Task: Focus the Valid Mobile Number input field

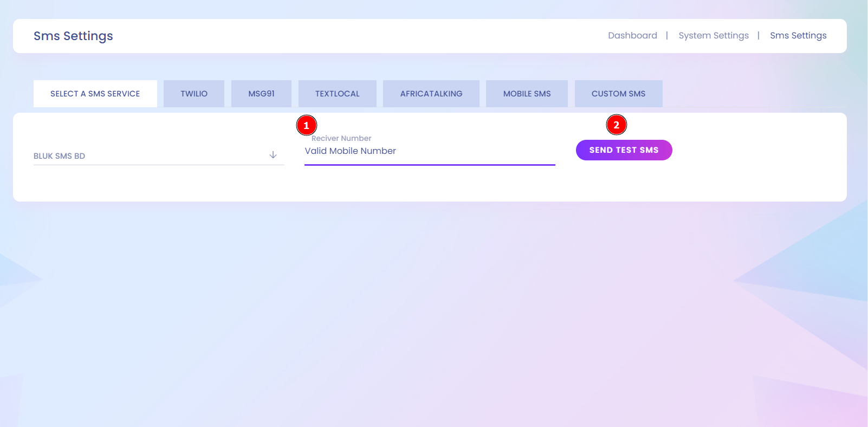Action: [x=429, y=151]
